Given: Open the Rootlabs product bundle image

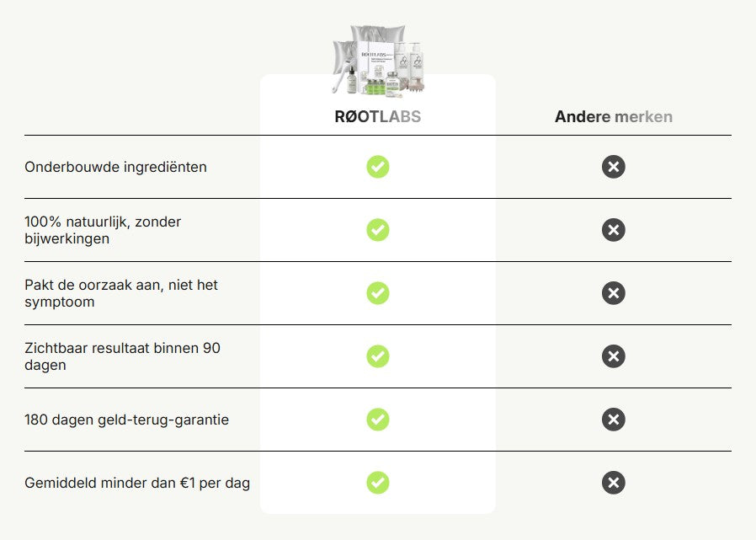Looking at the screenshot, I should click(x=378, y=59).
